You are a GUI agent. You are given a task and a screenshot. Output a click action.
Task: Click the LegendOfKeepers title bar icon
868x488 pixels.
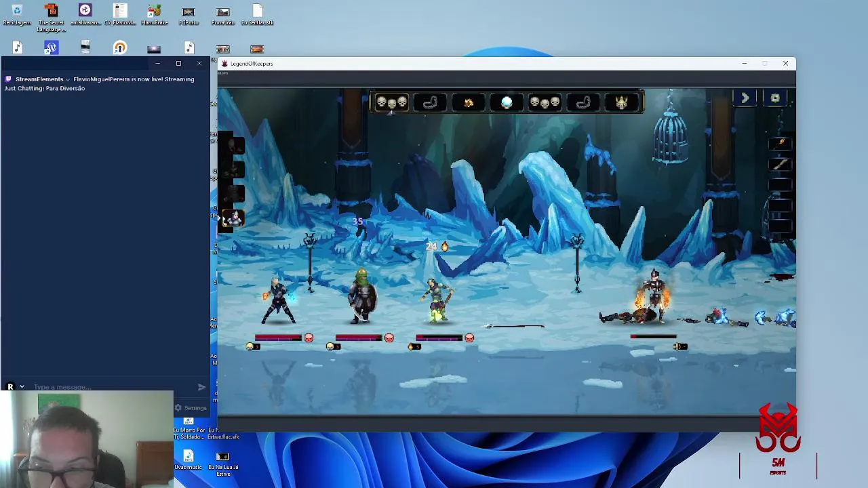224,64
